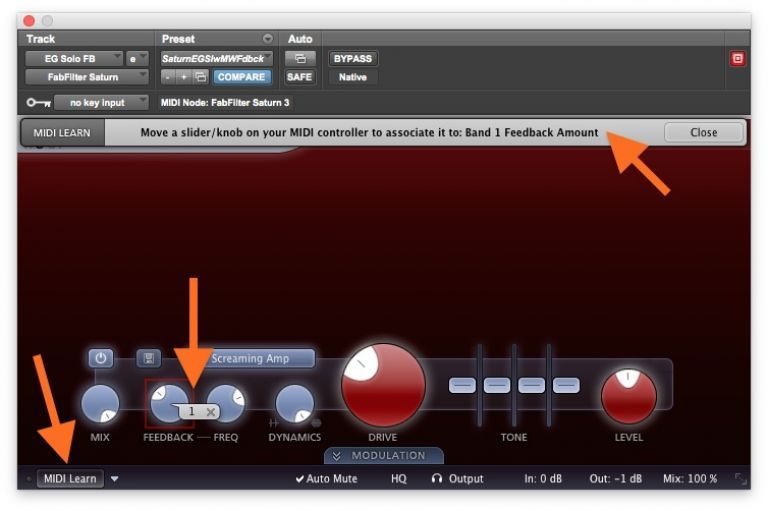Open the MIDI Learn dropdown arrow
Viewport: 768px width, 511px height.
pos(115,479)
